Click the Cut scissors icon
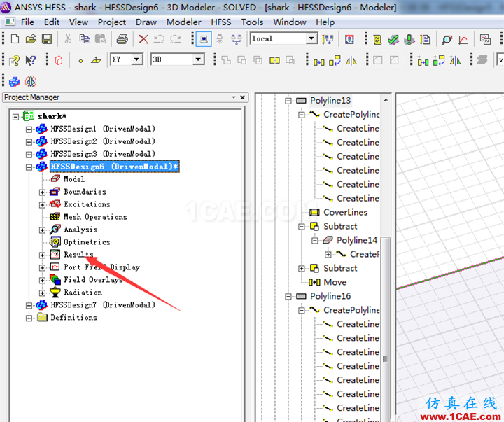Image resolution: width=504 pixels, height=422 pixels. coord(68,39)
